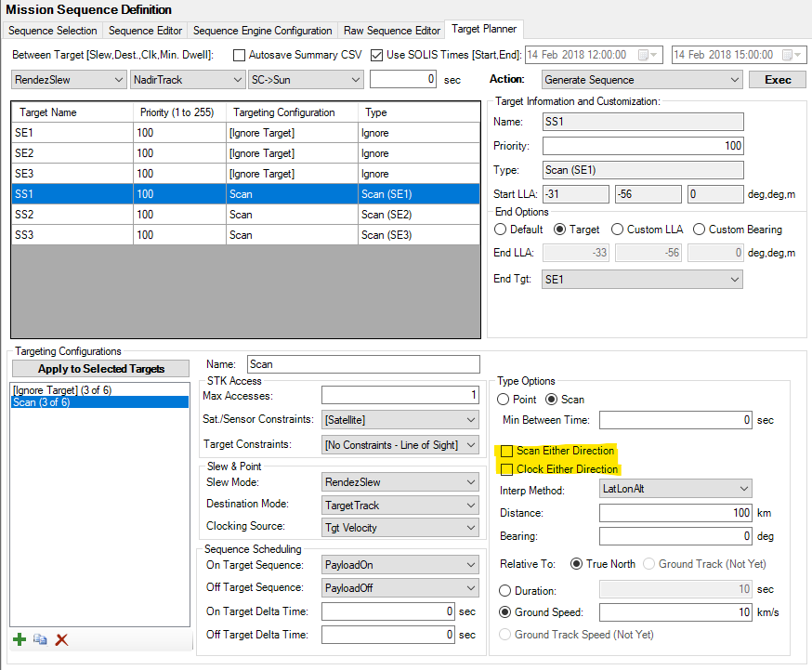Click the duplicate targeting configuration icon

tap(40, 639)
